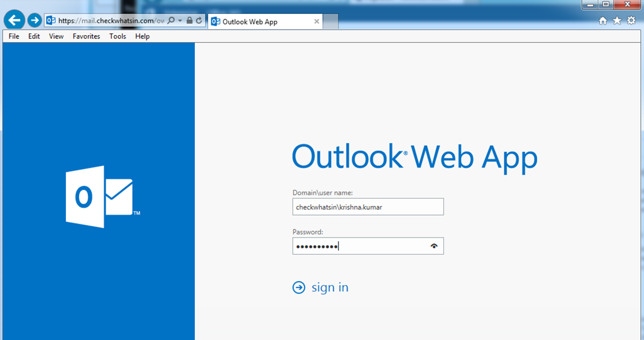Screen dimensions: 644x340
Task: Go back with the browser Back arrow
Action: 14,19
